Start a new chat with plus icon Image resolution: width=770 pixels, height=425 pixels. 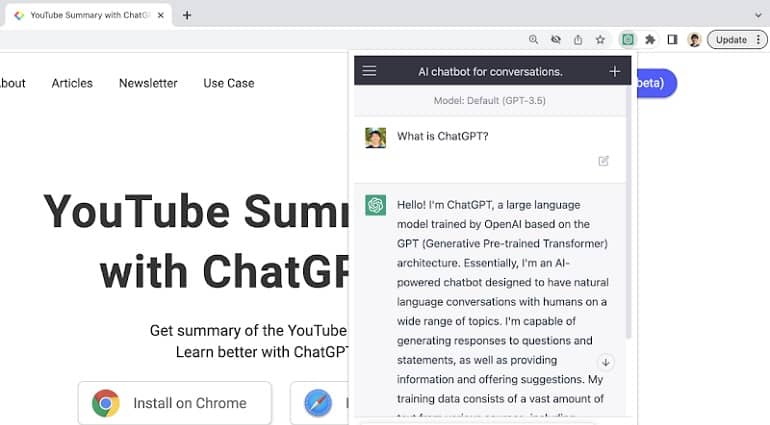click(x=614, y=72)
